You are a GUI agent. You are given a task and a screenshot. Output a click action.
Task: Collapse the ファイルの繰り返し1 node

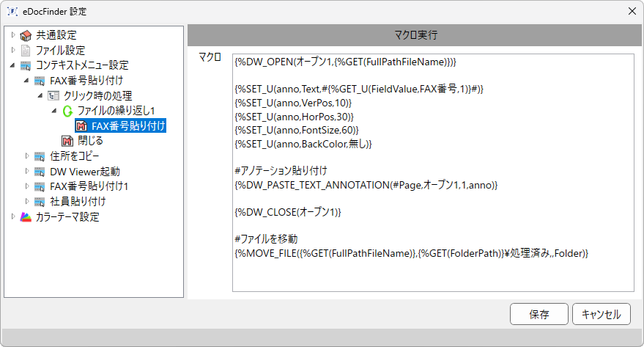(x=54, y=111)
